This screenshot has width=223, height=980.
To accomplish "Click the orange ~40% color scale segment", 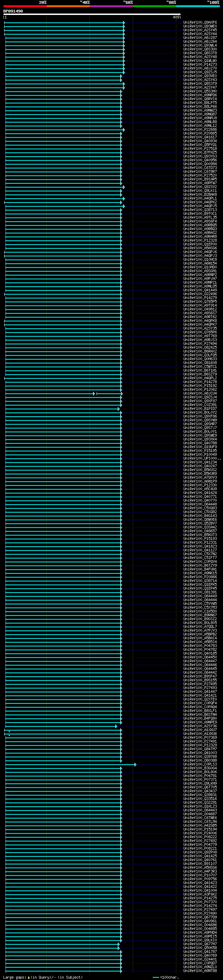I will tap(68, 6).
